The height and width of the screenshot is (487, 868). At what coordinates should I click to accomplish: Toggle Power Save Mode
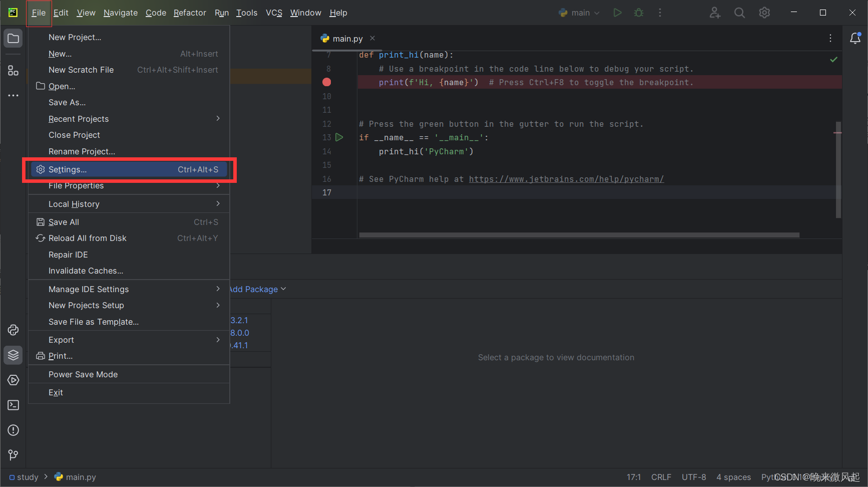tap(129, 374)
